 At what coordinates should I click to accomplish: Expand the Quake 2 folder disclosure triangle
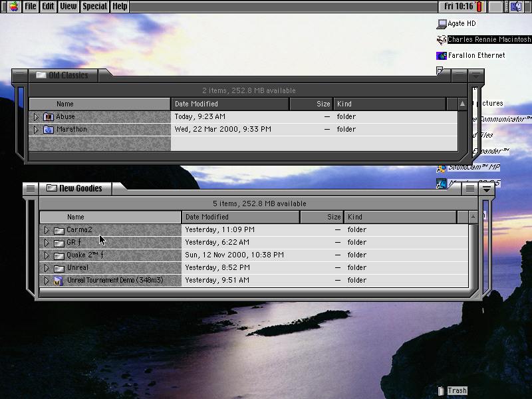point(47,255)
